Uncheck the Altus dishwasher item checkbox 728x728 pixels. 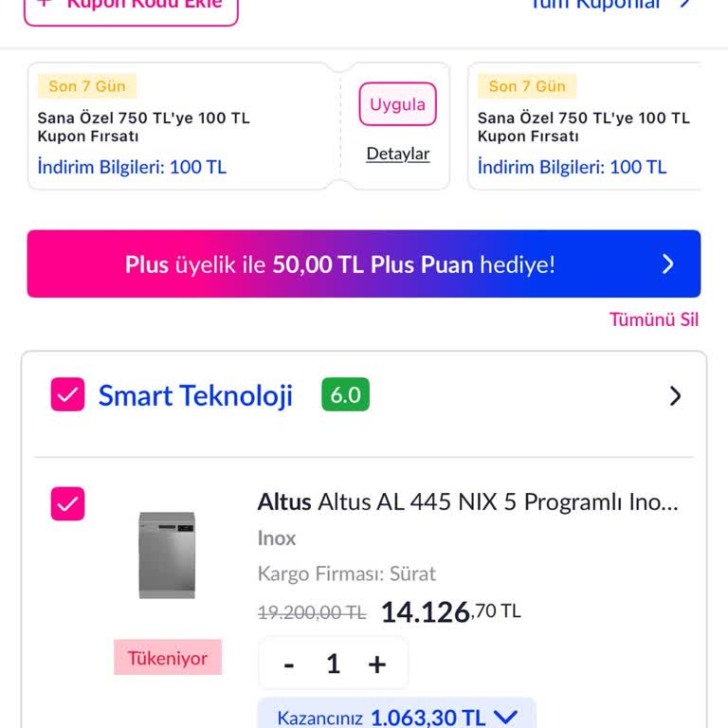(67, 504)
